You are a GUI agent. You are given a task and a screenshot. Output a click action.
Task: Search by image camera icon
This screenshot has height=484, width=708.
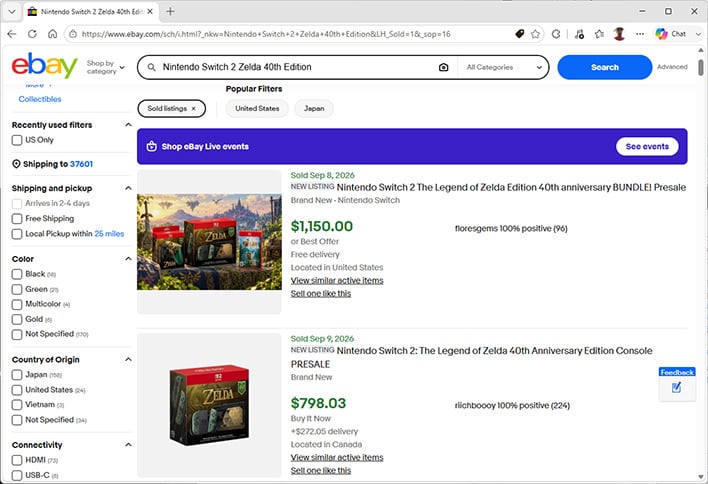[x=443, y=67]
